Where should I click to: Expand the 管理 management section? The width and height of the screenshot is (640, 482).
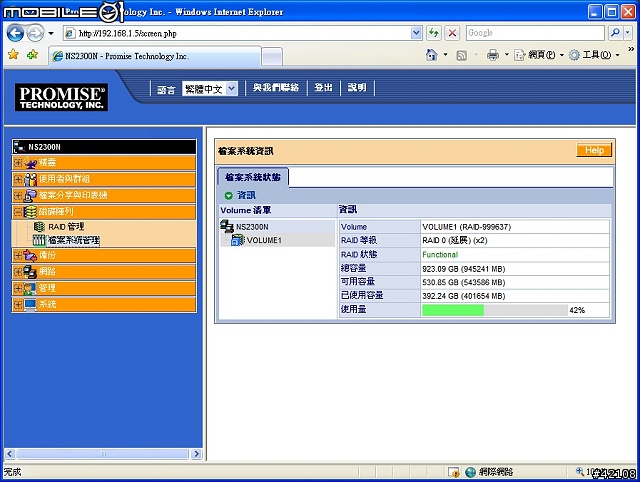click(18, 288)
